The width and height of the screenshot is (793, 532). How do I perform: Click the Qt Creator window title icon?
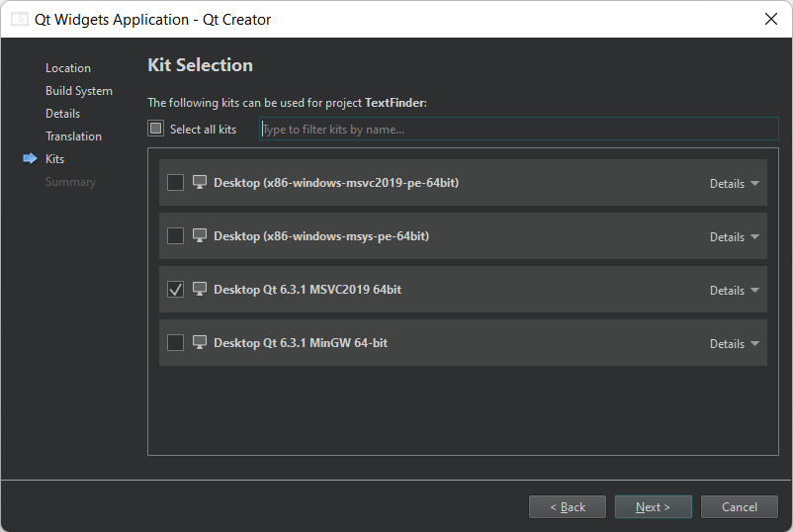coord(20,19)
